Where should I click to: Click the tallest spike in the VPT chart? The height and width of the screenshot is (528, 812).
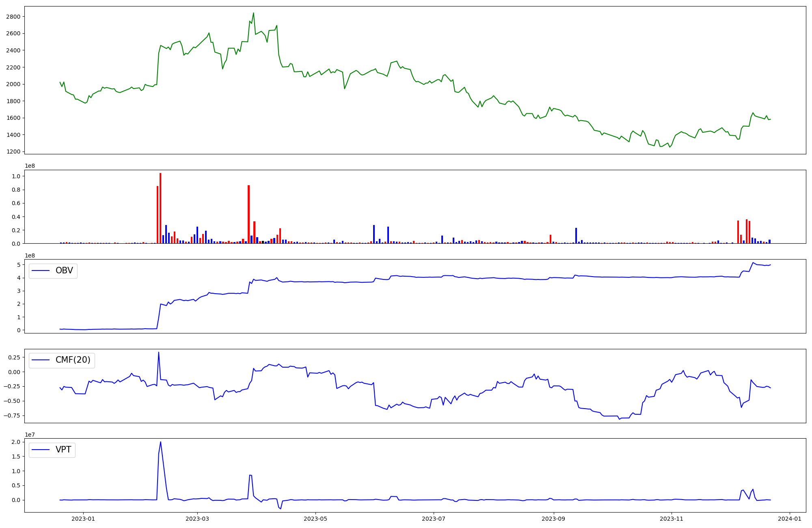160,442
